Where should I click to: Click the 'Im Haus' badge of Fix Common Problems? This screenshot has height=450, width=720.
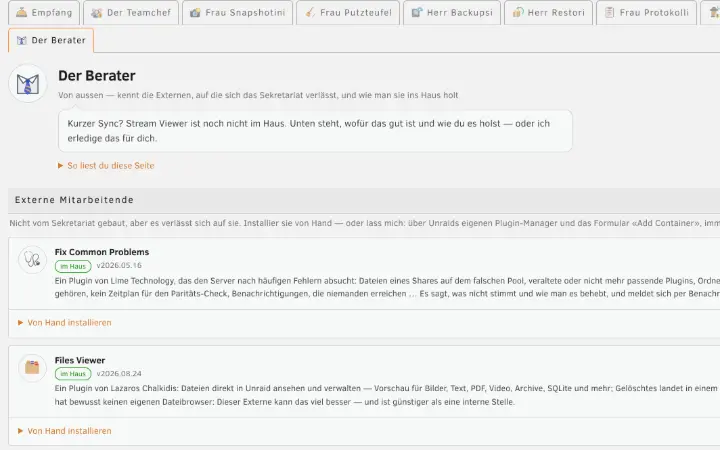pos(73,266)
